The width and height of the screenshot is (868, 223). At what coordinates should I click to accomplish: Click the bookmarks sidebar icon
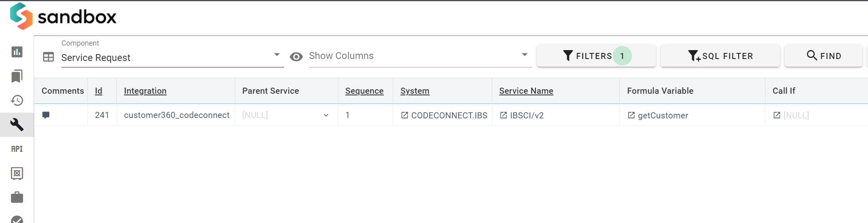(x=17, y=76)
